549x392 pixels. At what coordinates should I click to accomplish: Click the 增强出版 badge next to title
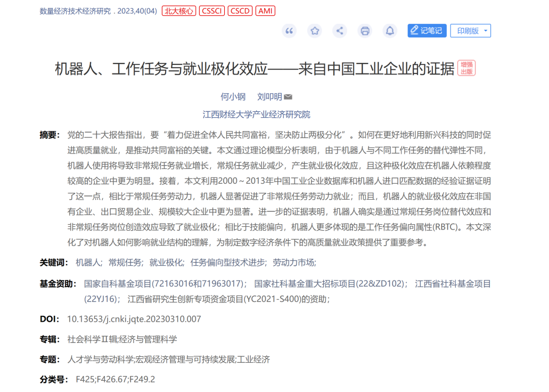click(466, 68)
